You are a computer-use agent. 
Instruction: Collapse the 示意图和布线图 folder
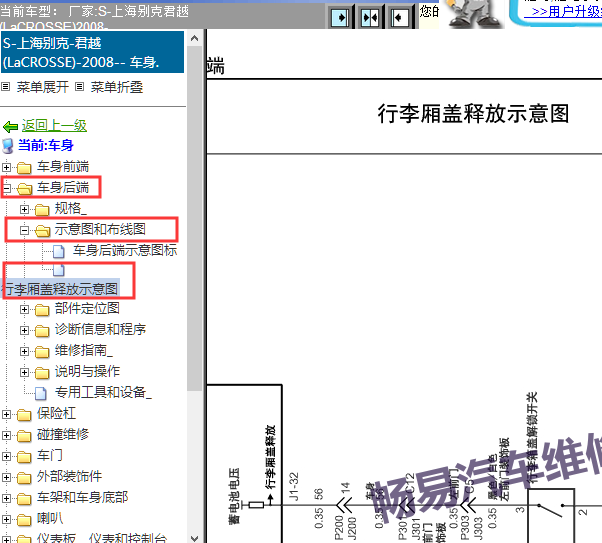tap(24, 230)
